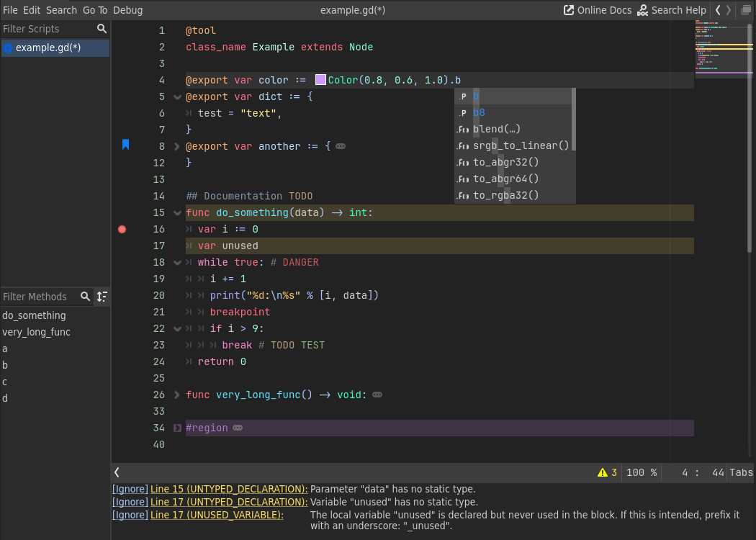The image size is (756, 540).
Task: Jump to the Line 15 UNTYPED_DECLARATION warning
Action: [229, 489]
